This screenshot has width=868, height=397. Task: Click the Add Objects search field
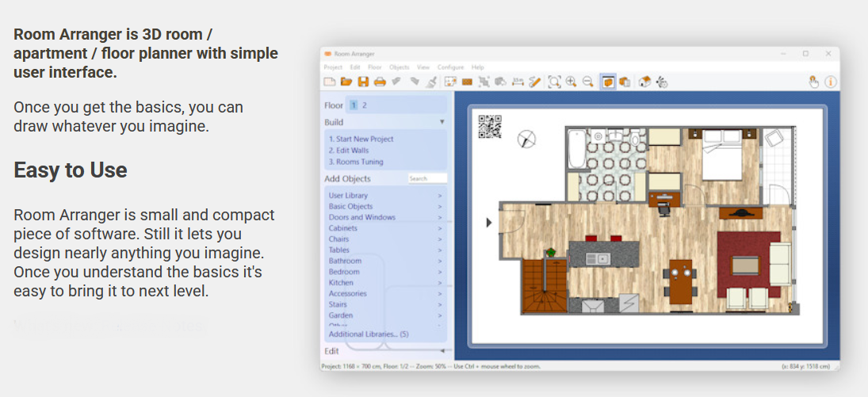[427, 178]
